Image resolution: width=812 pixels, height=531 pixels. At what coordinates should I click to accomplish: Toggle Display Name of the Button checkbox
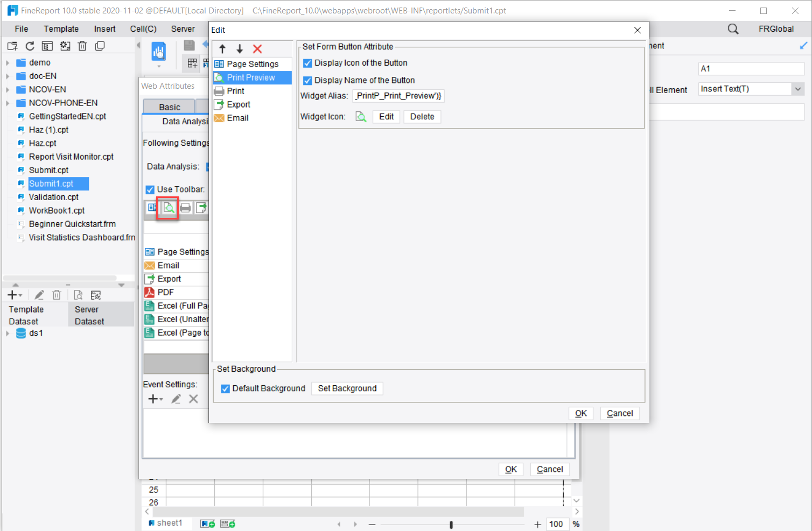307,81
